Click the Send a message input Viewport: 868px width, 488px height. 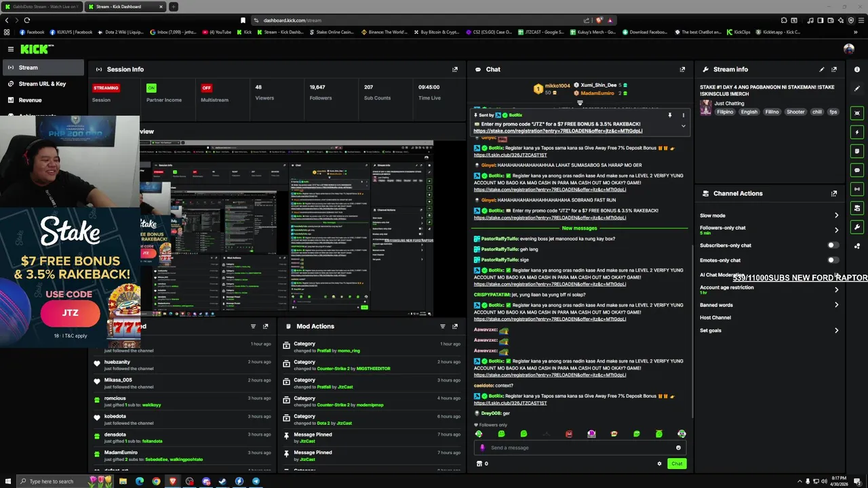point(580,447)
